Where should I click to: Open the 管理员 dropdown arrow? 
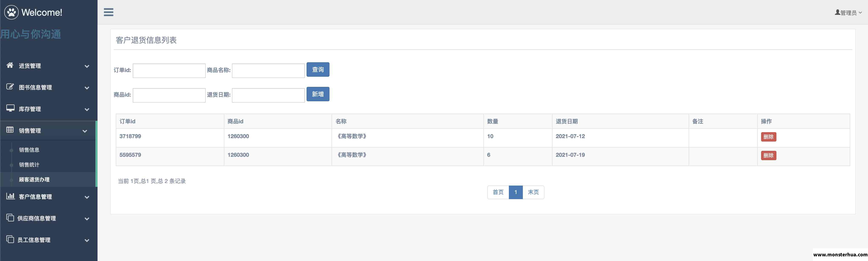pyautogui.click(x=860, y=13)
